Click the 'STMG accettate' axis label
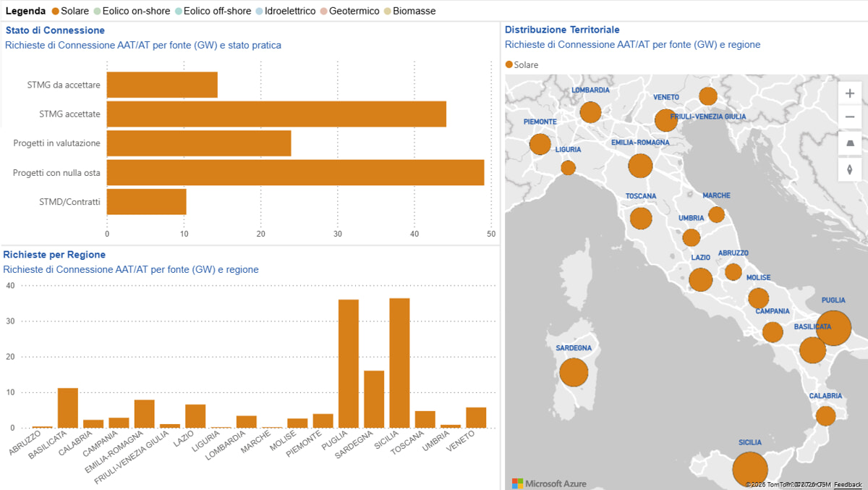 click(x=69, y=114)
